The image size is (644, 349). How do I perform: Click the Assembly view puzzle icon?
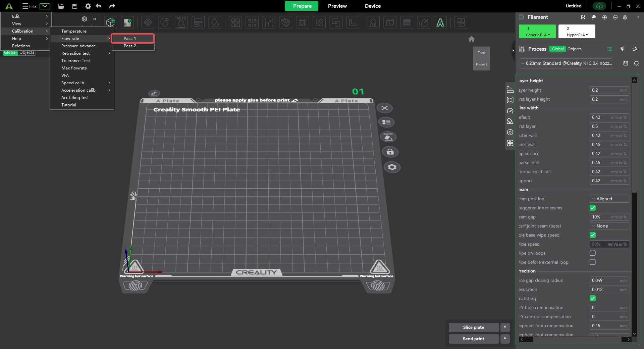pos(461,22)
